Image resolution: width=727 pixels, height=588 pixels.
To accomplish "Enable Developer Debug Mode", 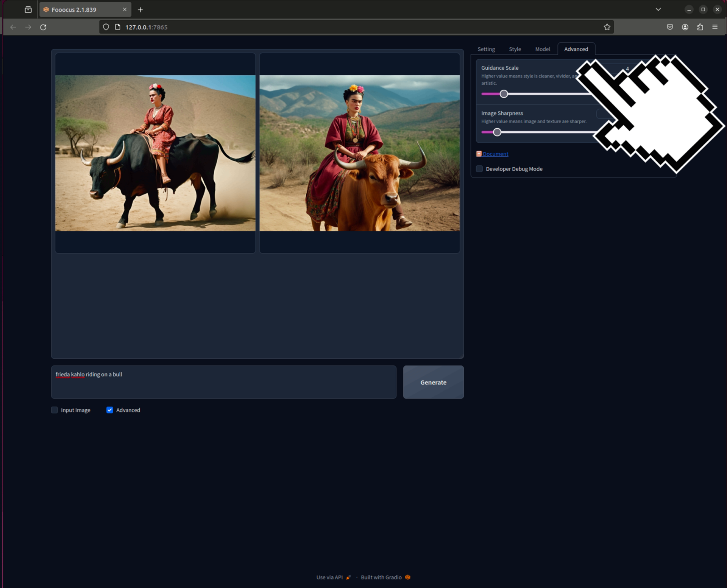I will click(479, 169).
